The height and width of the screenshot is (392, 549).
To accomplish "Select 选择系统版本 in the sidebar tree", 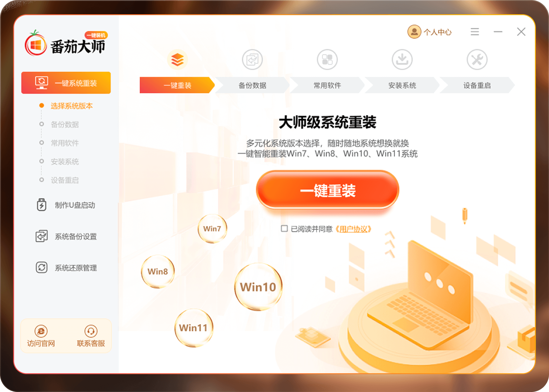I will 72,106.
